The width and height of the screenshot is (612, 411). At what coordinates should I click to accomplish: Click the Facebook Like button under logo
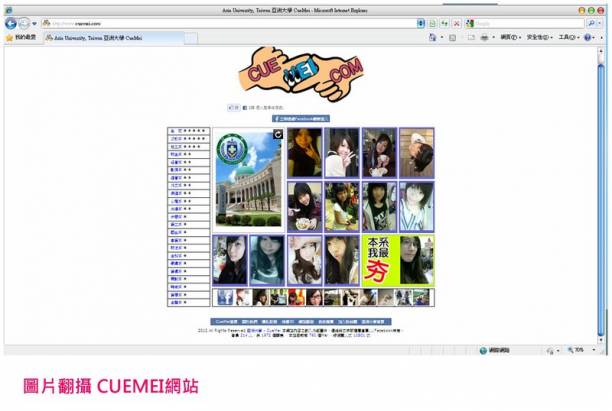(234, 107)
